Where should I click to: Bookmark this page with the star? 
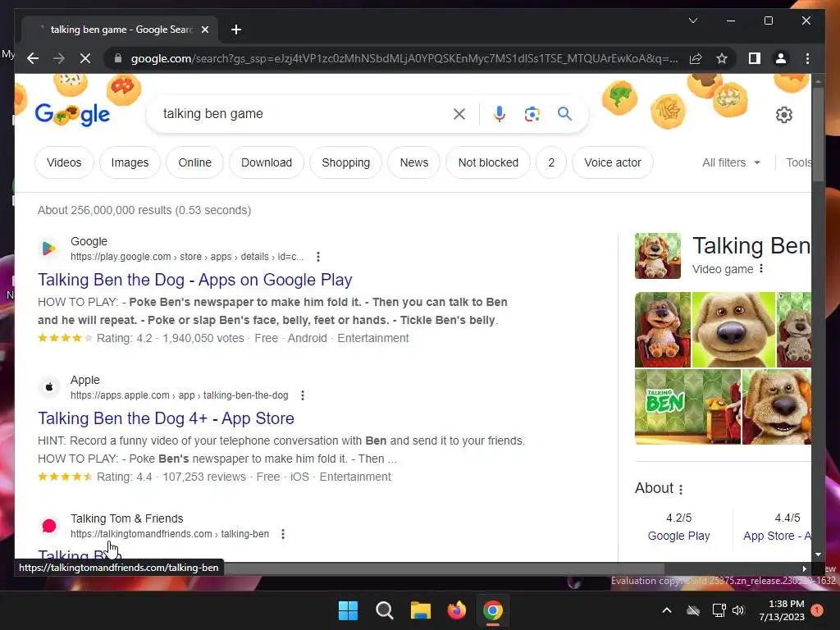pyautogui.click(x=722, y=58)
